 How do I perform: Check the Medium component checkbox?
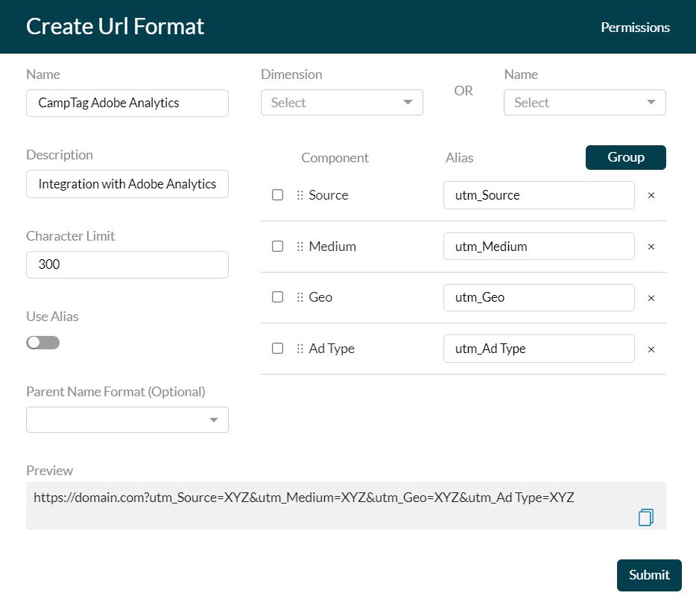click(x=277, y=246)
